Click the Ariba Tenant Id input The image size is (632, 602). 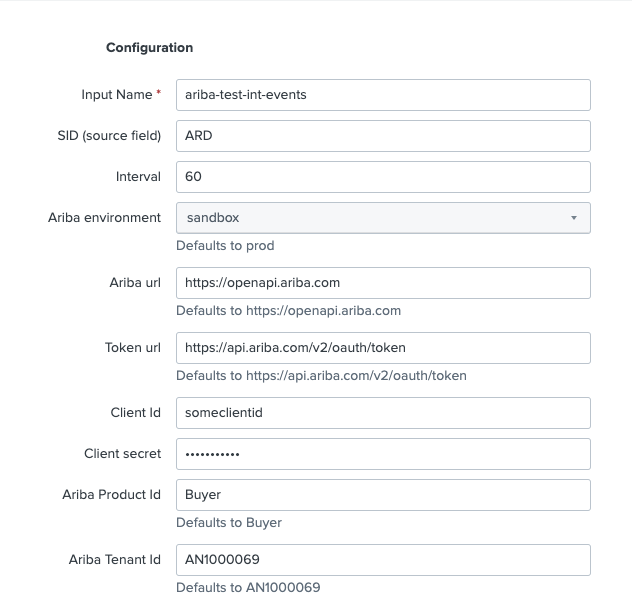pos(383,560)
